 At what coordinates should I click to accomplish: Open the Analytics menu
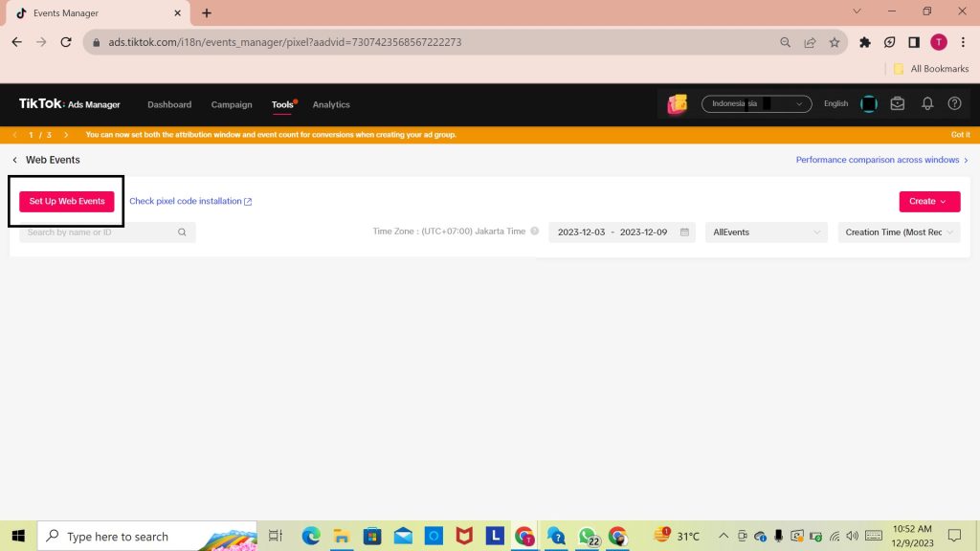[x=331, y=104]
